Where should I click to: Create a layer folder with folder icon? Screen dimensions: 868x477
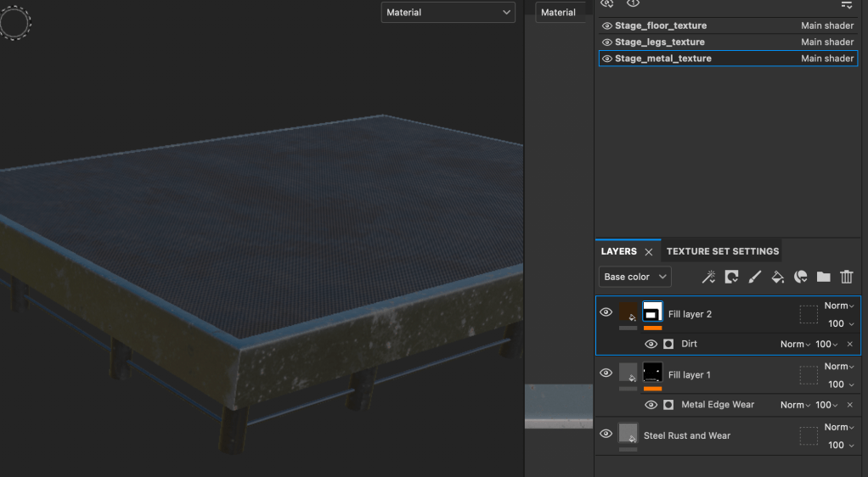823,277
